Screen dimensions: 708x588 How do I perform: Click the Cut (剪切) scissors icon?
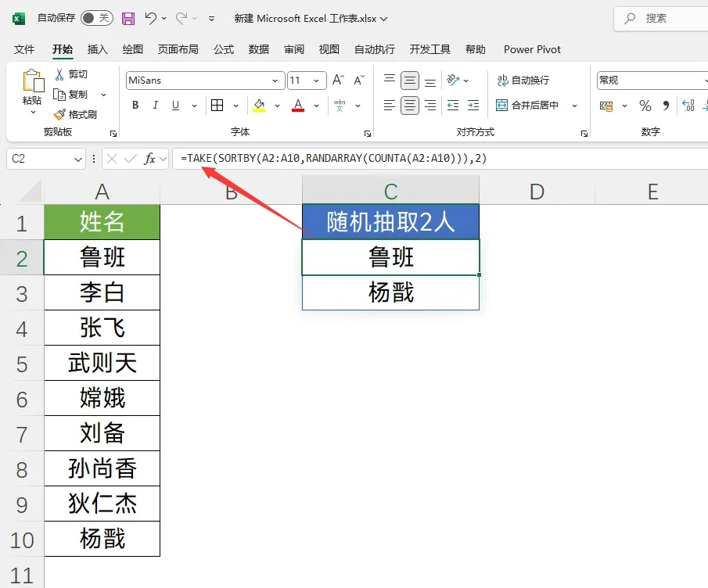tap(59, 74)
